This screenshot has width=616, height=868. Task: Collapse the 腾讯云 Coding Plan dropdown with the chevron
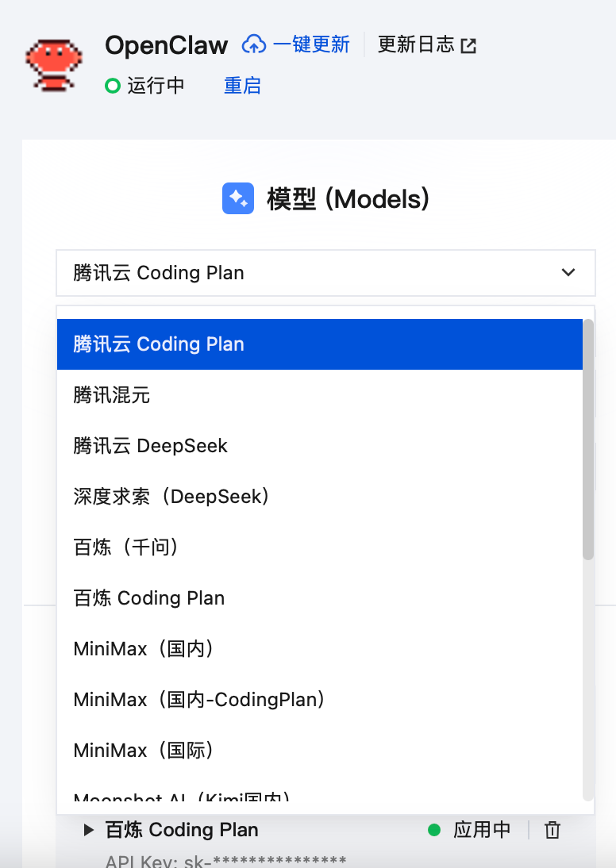pyautogui.click(x=568, y=273)
